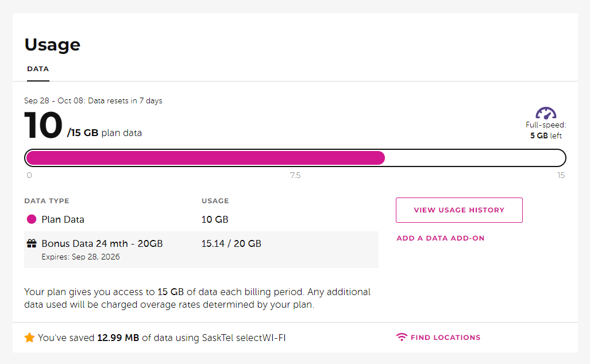Open the Usage heading section

tap(52, 45)
